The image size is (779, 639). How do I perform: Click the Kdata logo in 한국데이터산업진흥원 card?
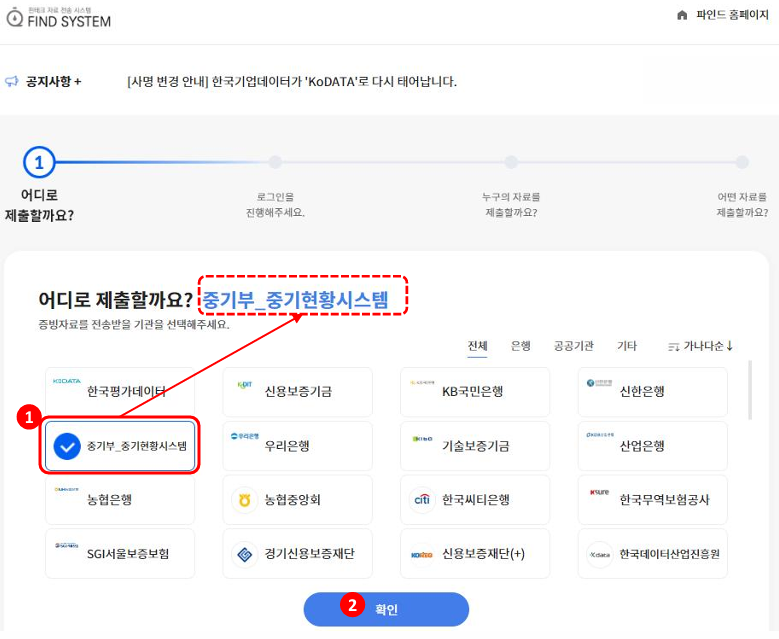600,555
